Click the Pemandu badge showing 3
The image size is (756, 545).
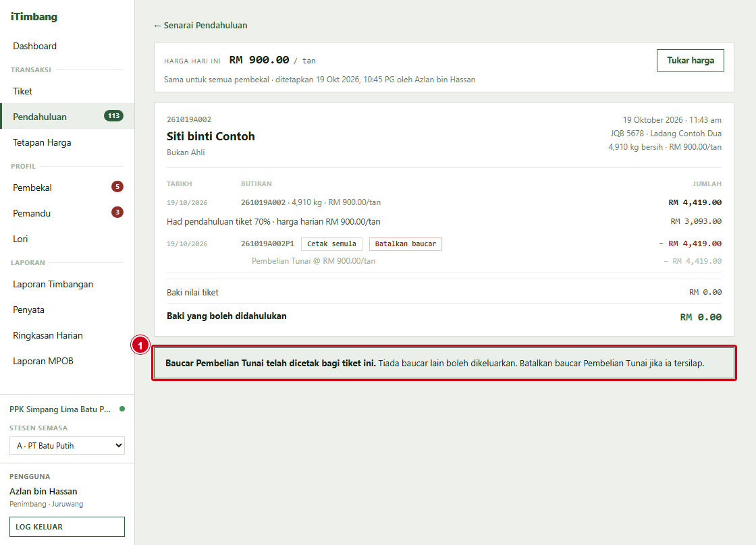(x=117, y=212)
